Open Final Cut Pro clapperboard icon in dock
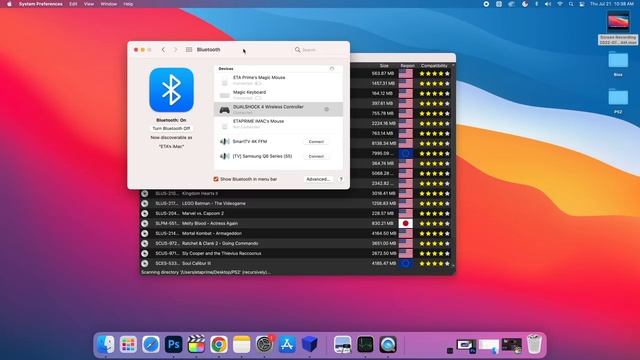 [196, 344]
